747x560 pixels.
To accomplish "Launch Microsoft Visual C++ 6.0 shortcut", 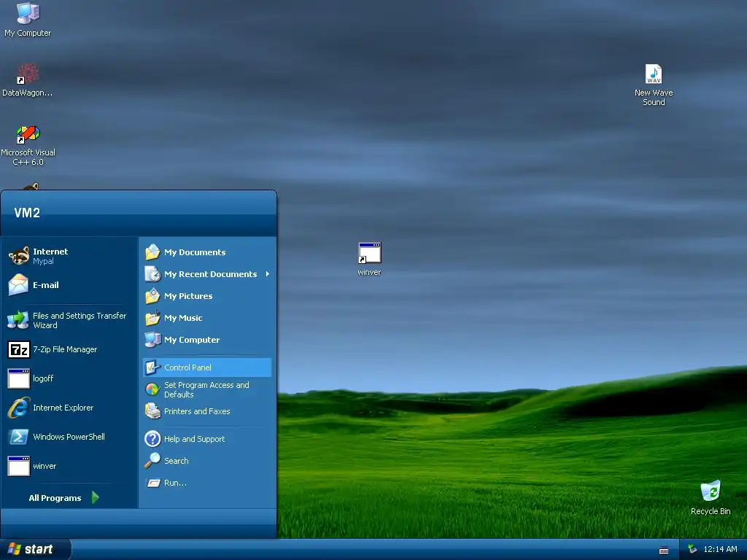I will (x=28, y=145).
